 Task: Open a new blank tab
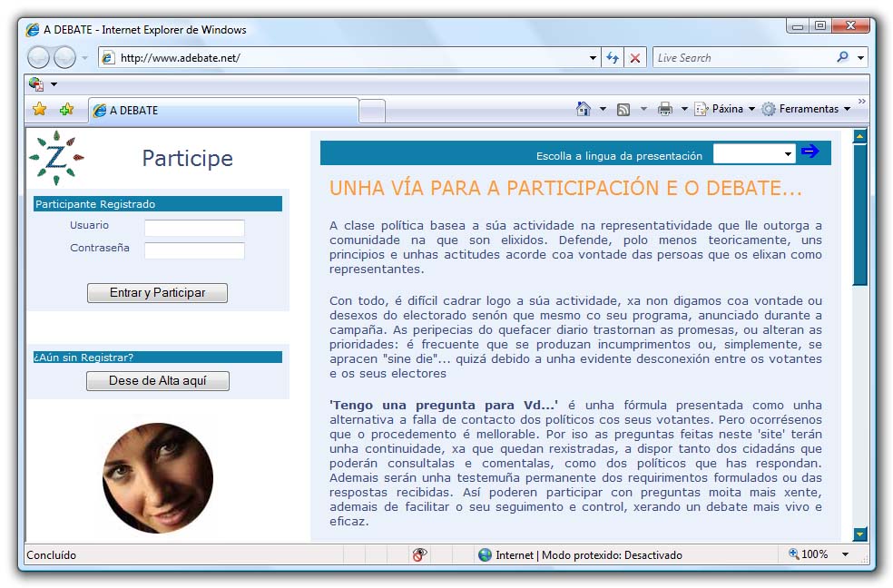click(372, 111)
